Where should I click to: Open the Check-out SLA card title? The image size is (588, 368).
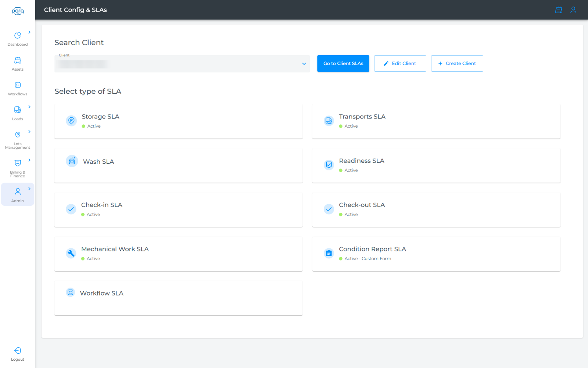(362, 205)
